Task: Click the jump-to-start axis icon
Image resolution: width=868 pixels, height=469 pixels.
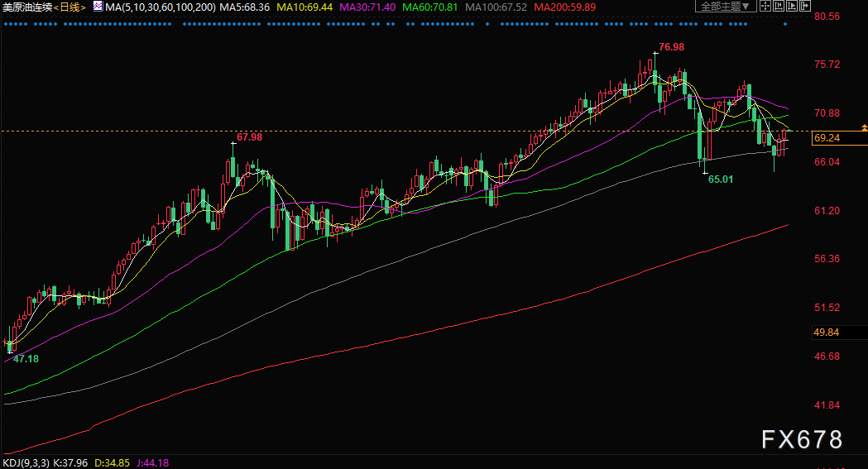Action: [x=779, y=6]
